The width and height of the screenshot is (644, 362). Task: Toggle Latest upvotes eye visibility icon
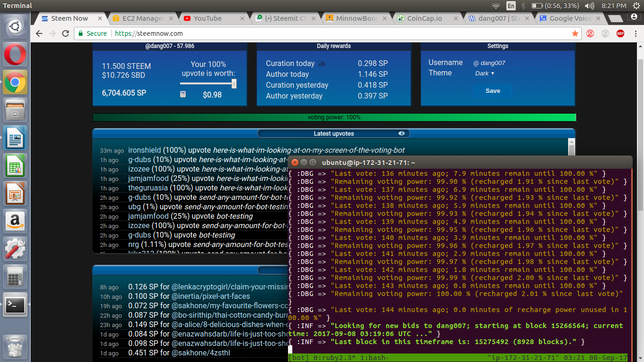point(402,133)
